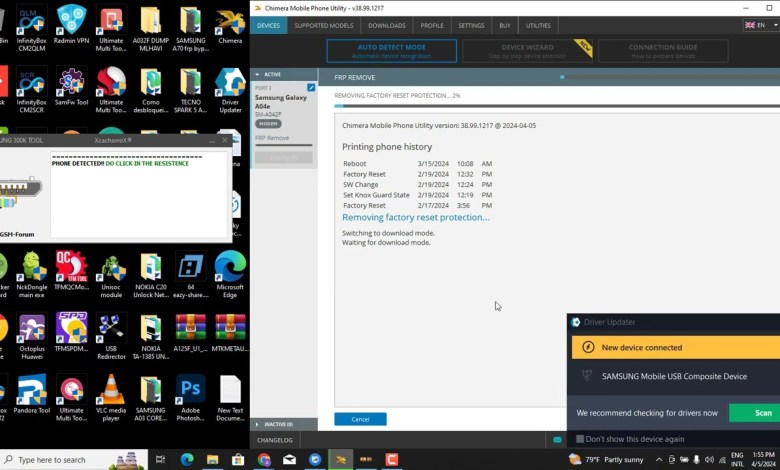Image resolution: width=780 pixels, height=470 pixels.
Task: Open the SUPPORTED MODELS tab
Action: point(324,25)
